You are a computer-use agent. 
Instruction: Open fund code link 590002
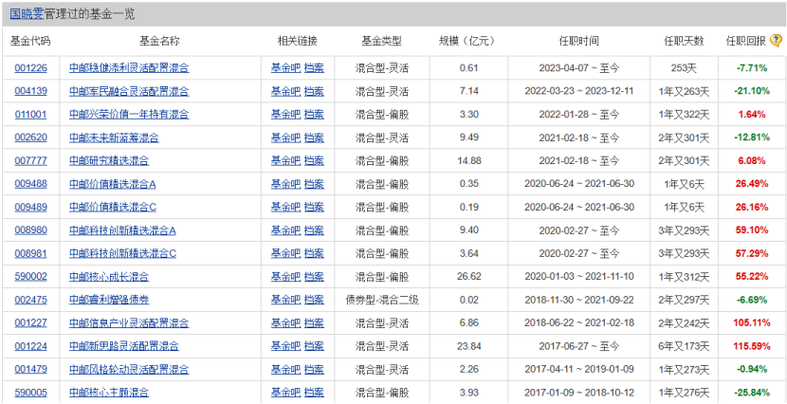(31, 277)
